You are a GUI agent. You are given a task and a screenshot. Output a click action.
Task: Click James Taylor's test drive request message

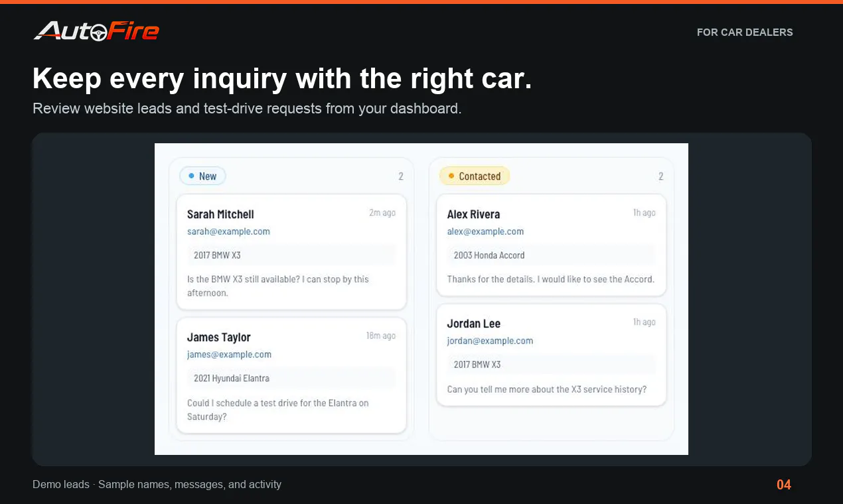(278, 410)
